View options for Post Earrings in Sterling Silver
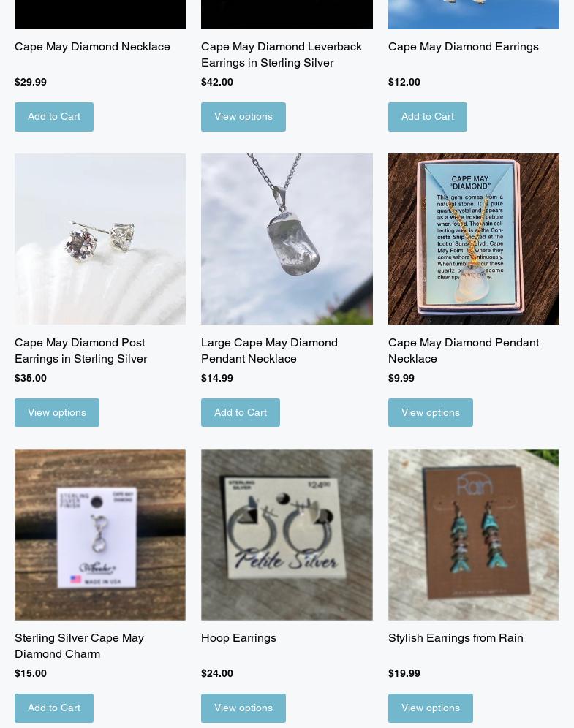The width and height of the screenshot is (574, 728). pyautogui.click(x=56, y=412)
